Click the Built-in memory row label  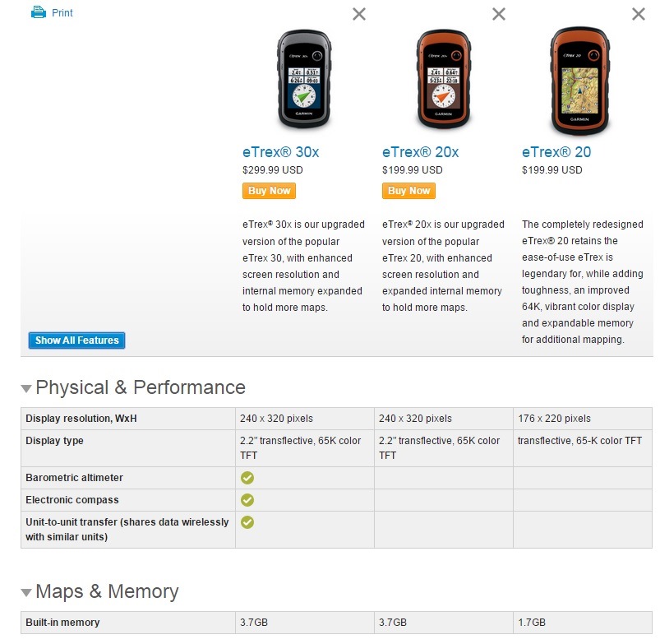(x=62, y=623)
